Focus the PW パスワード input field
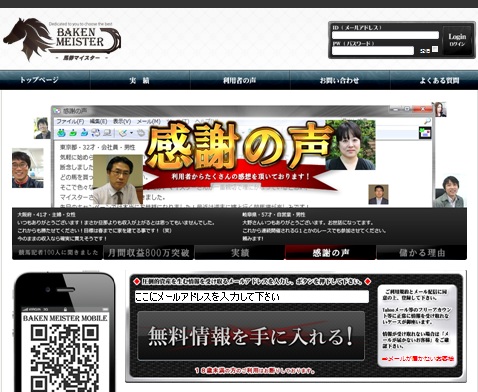Viewport: 478px width, 392px height. point(373,51)
